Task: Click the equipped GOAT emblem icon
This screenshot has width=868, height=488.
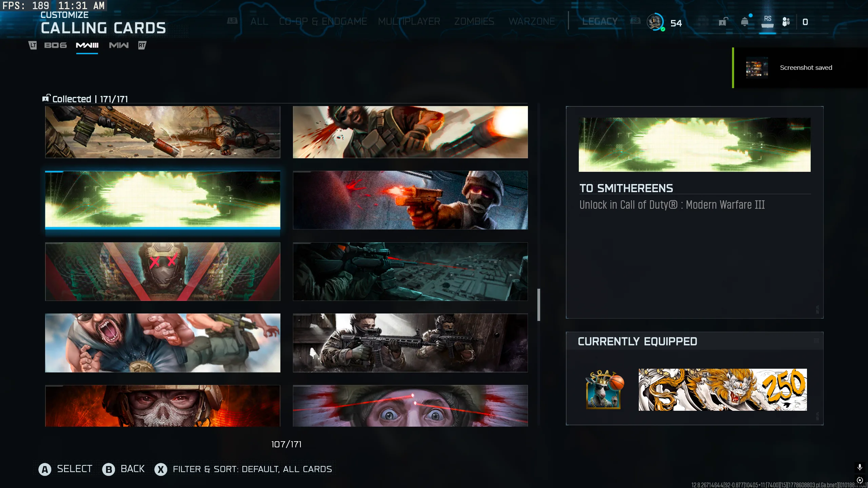Action: coord(605,390)
